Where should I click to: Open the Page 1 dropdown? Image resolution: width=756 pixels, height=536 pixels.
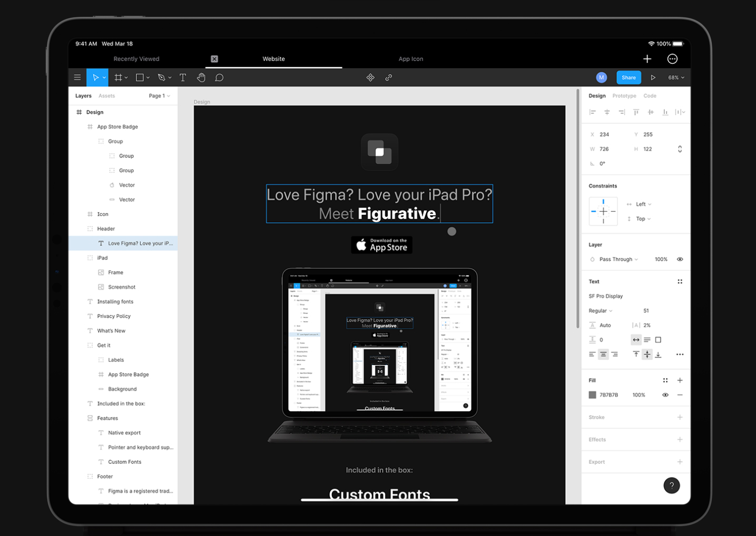tap(159, 96)
